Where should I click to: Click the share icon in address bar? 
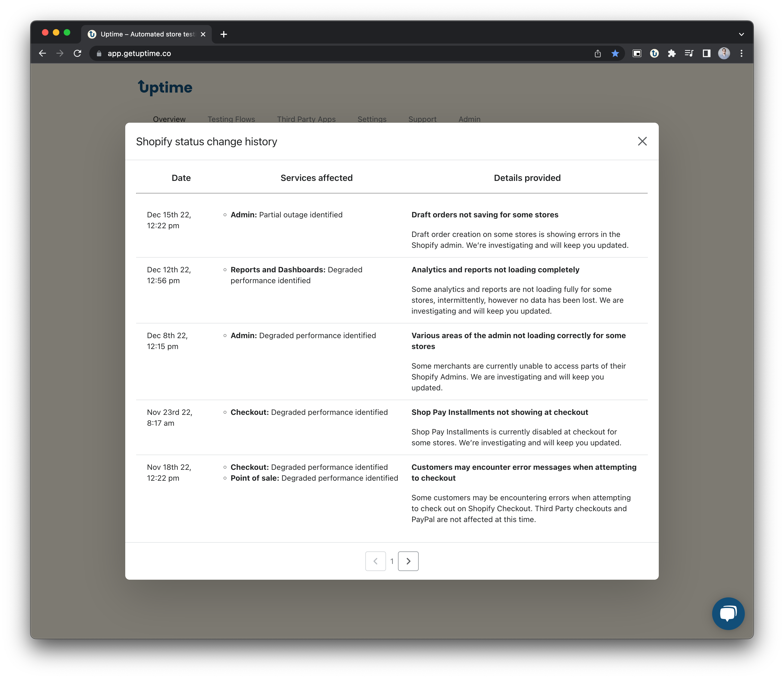pyautogui.click(x=598, y=53)
